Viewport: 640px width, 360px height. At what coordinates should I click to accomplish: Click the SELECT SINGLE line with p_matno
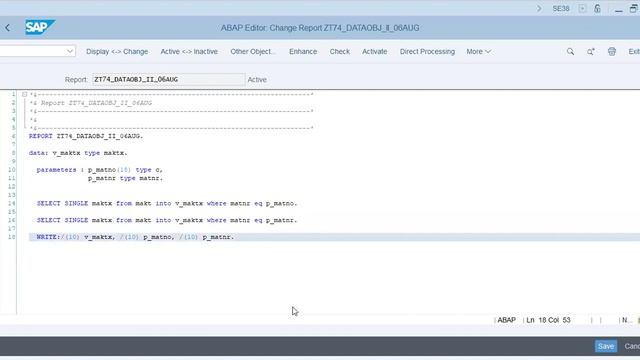tap(167, 203)
